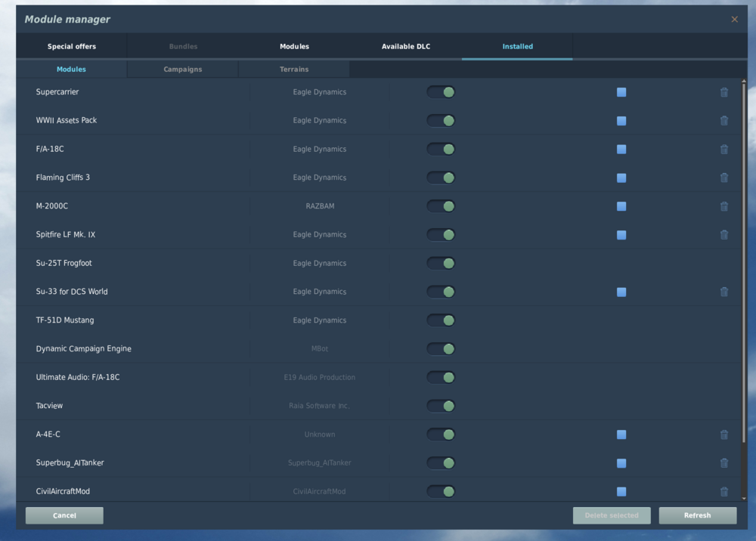
Task: Remove Su-33 for DCS World via trash icon
Action: (x=723, y=292)
